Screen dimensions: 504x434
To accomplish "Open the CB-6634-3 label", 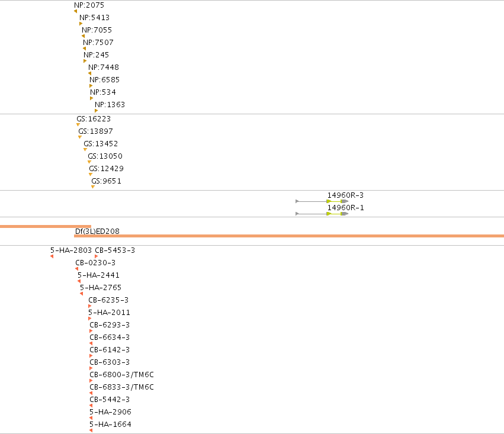I will coord(110,337).
